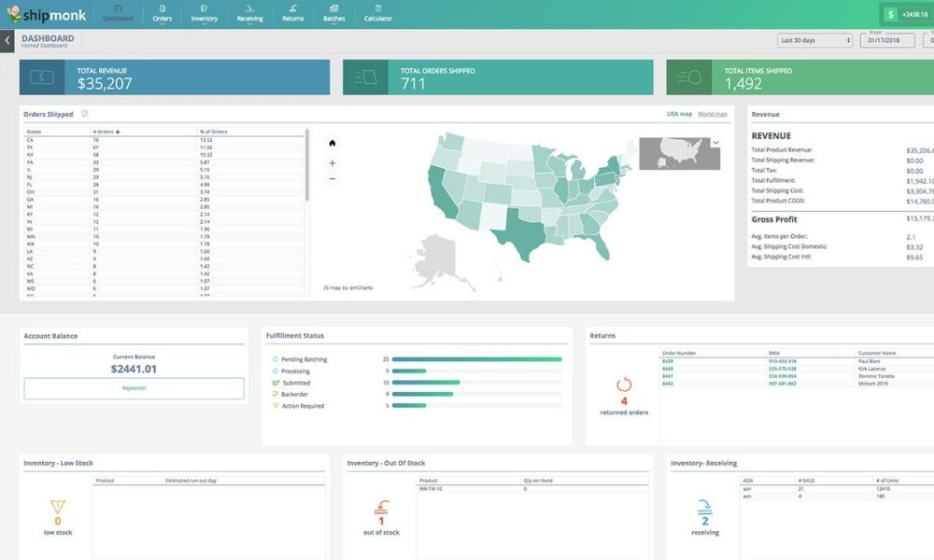The width and height of the screenshot is (934, 560).
Task: Click the returned orders refresh icon
Action: point(623,382)
